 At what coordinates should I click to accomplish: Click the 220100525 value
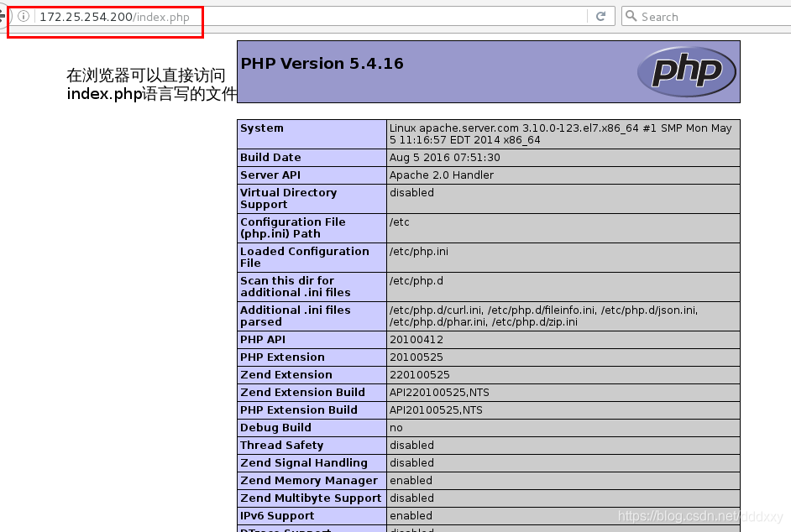point(419,375)
